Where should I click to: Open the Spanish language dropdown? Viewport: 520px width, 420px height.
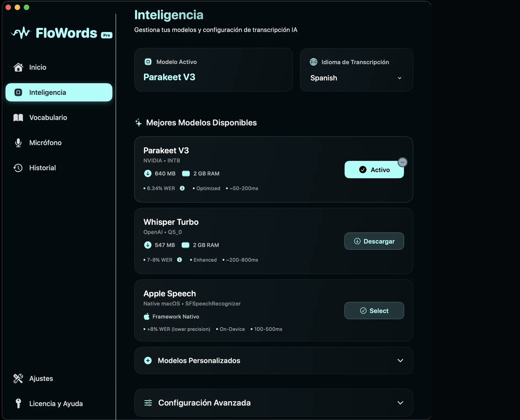click(x=356, y=78)
